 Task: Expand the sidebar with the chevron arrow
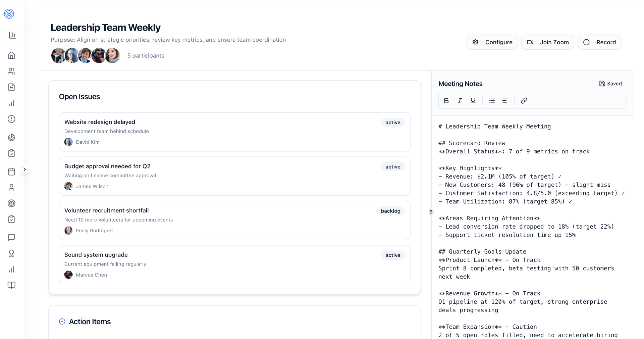(24, 169)
